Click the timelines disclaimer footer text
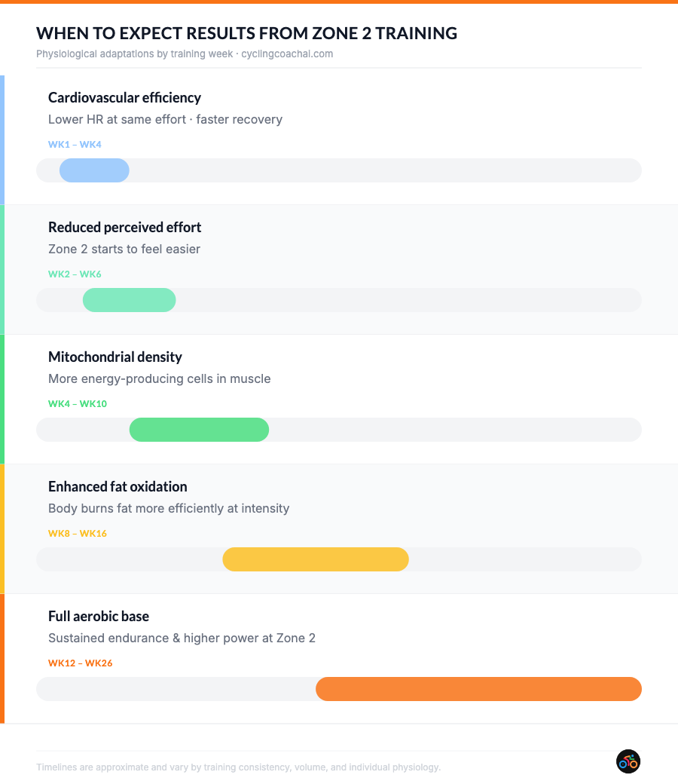The height and width of the screenshot is (784, 678). click(238, 767)
